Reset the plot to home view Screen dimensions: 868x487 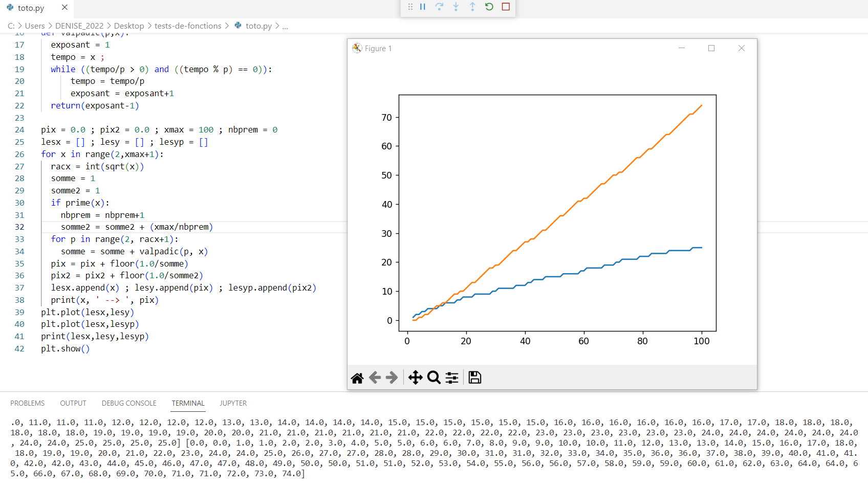point(357,378)
